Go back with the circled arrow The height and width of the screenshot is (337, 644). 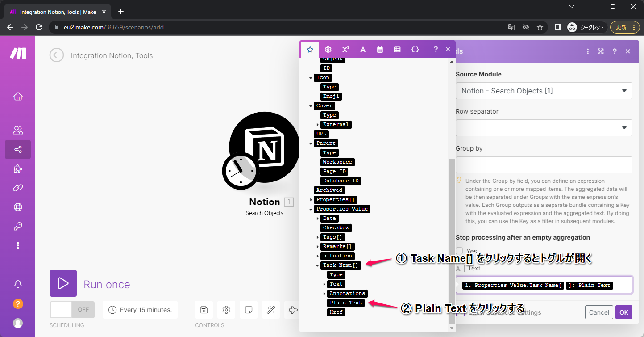[57, 55]
